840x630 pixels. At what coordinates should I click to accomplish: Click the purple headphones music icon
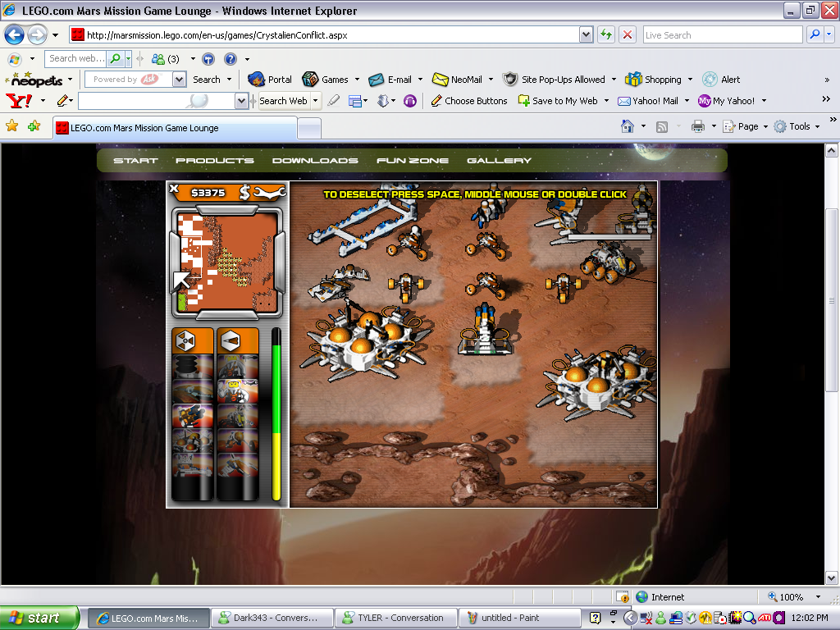click(x=410, y=101)
